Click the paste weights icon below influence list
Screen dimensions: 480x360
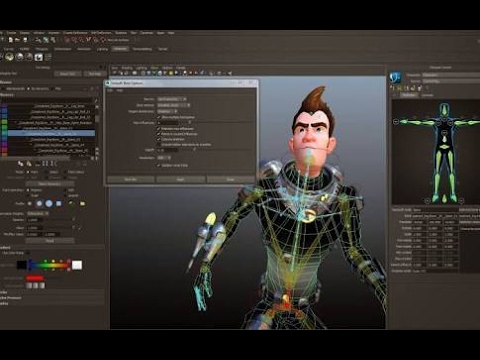(29, 163)
